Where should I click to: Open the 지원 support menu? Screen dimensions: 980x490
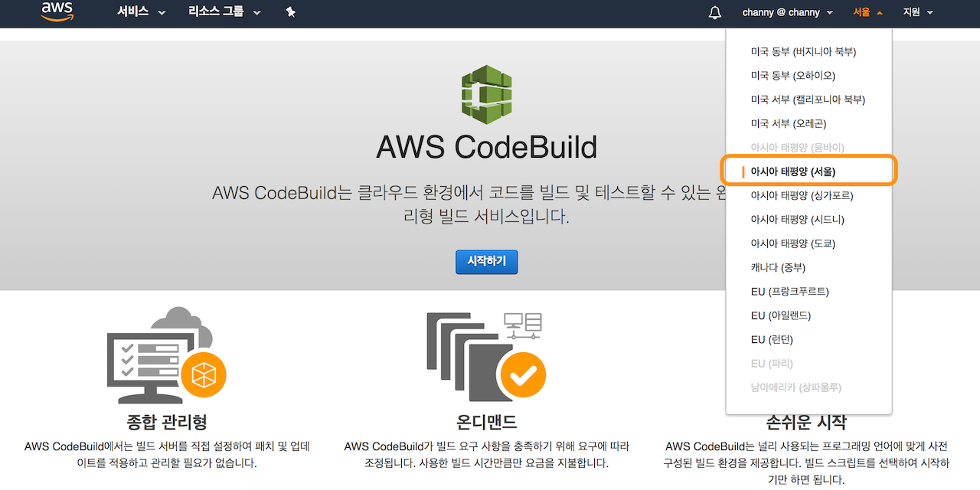pos(918,12)
